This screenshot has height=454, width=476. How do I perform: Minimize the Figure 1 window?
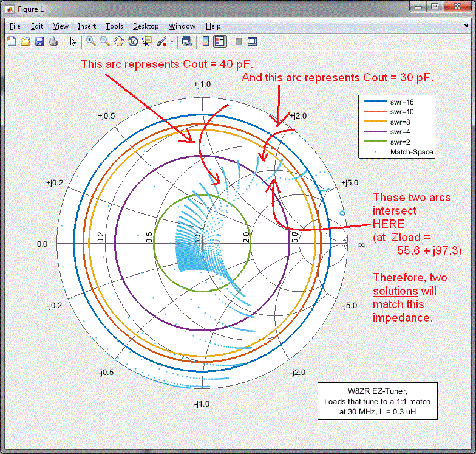coord(418,6)
